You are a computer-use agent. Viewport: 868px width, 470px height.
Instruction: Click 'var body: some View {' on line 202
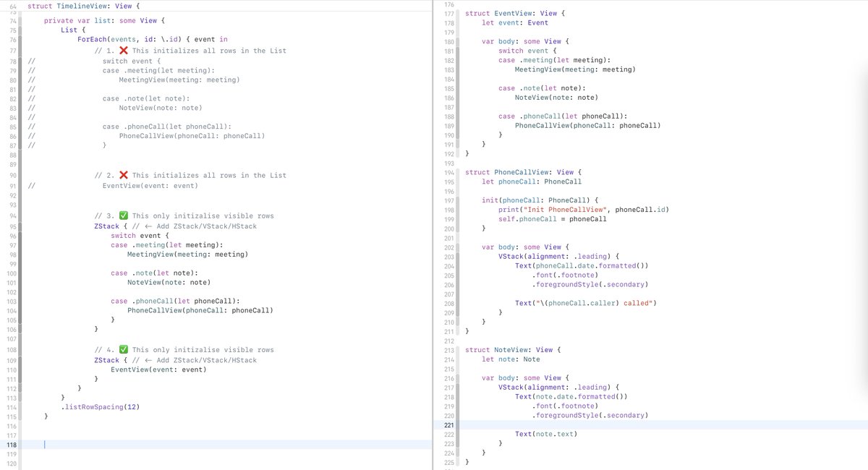point(524,247)
